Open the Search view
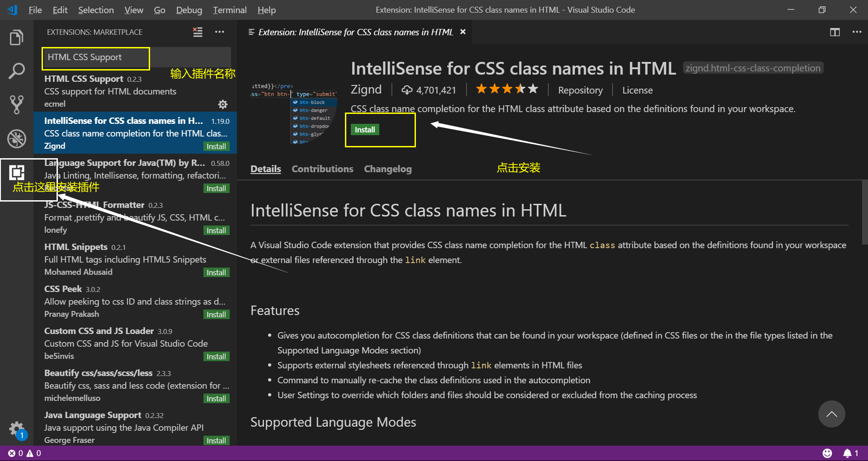868x461 pixels. click(17, 71)
